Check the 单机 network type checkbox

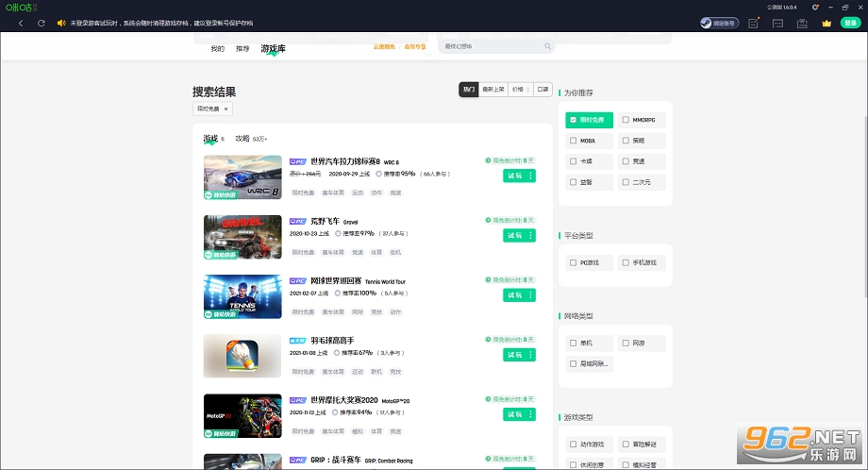573,344
